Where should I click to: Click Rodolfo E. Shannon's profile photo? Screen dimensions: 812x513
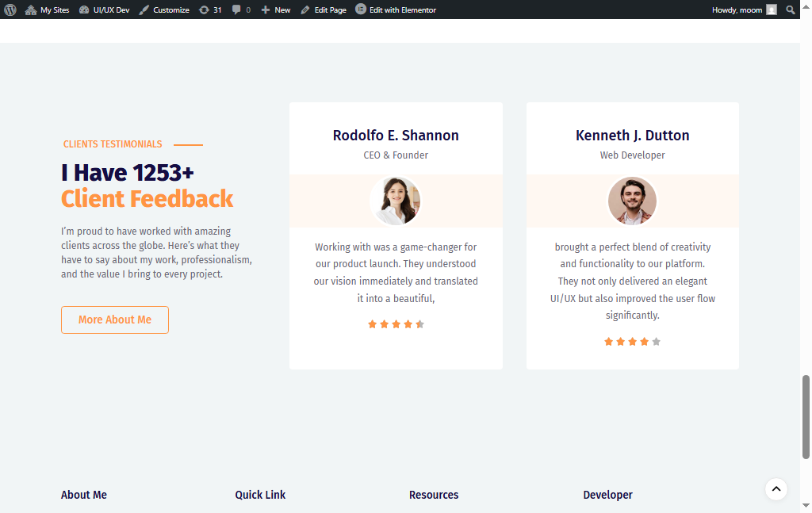click(x=395, y=201)
